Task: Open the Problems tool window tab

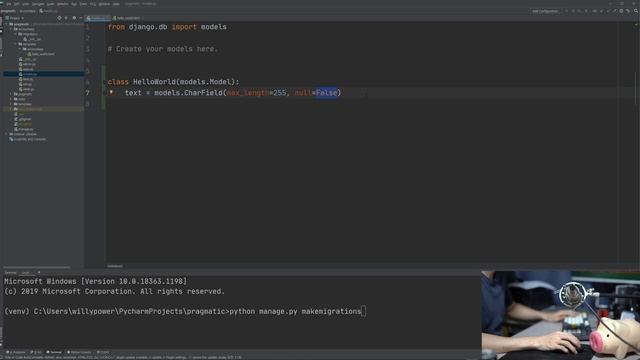Action: click(x=16, y=352)
